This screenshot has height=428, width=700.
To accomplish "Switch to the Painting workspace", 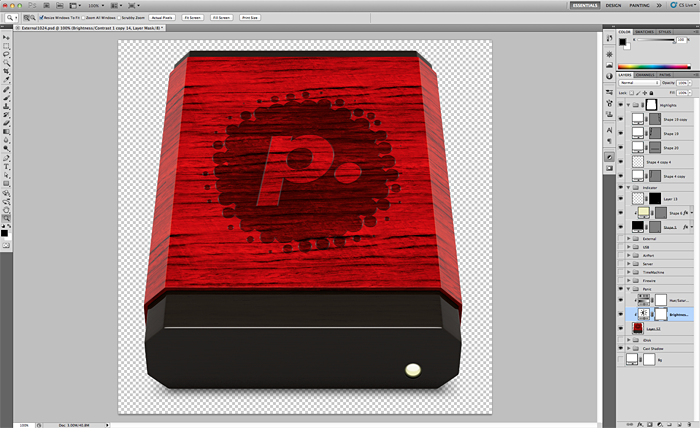I will point(639,5).
